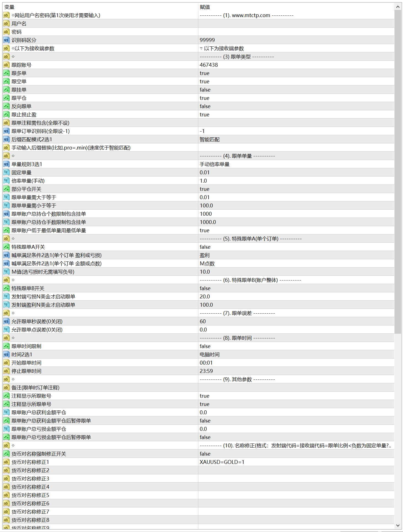Click the string icon beside 用户名
Viewport: 403px width, 532px height.
point(6,23)
